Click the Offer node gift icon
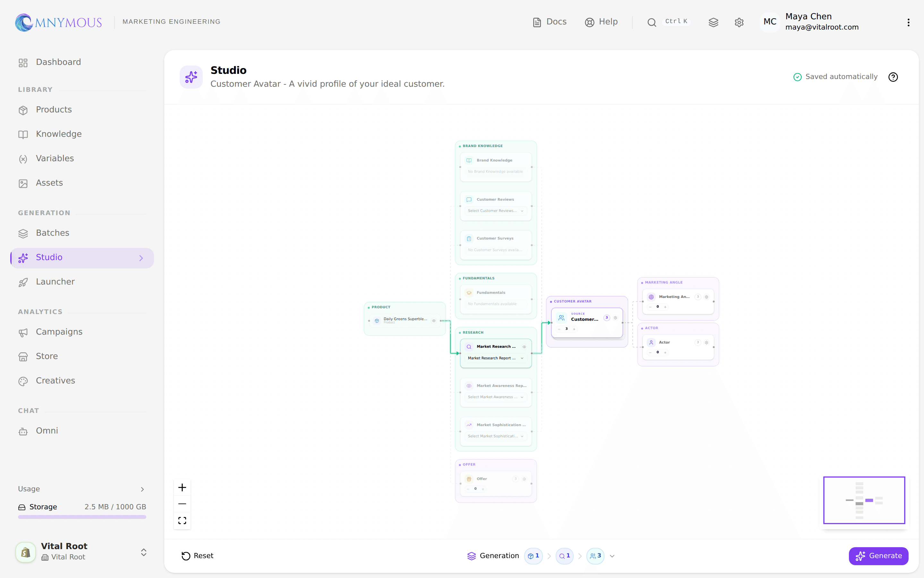Viewport: 924px width, 578px height. coord(469,479)
